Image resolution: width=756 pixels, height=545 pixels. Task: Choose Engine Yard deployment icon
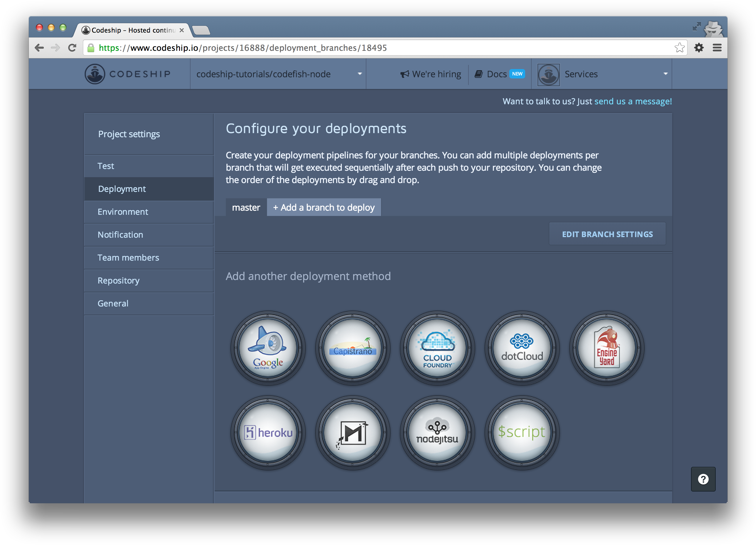click(x=606, y=348)
